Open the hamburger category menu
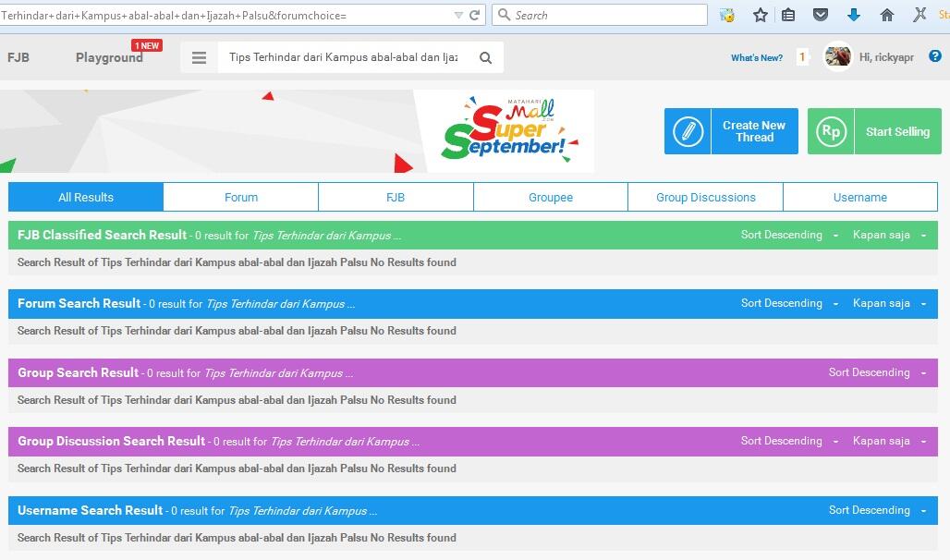950x560 pixels. pos(199,57)
